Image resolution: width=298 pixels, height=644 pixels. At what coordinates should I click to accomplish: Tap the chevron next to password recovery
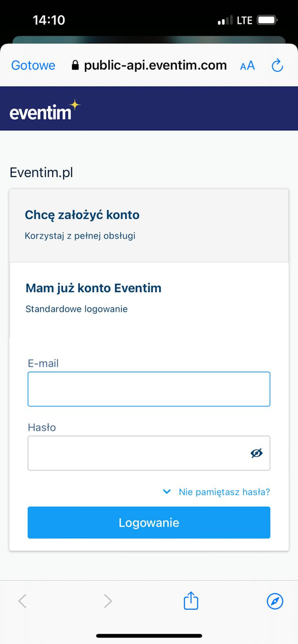[166, 492]
